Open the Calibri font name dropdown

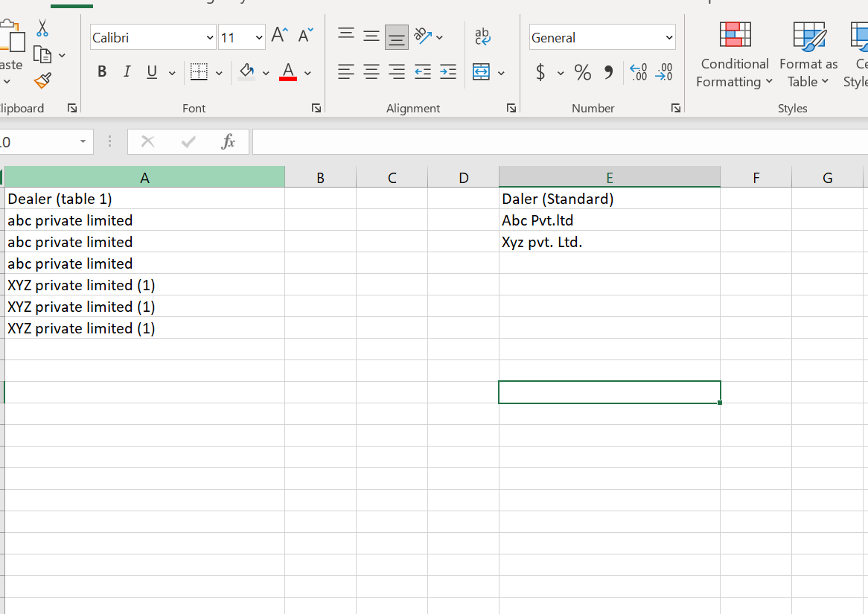pos(210,38)
